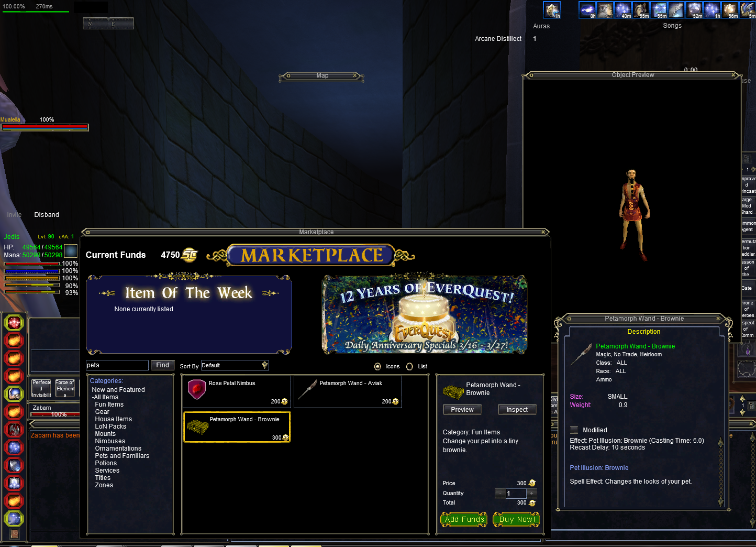
Task: Decrease quantity with the minus stepper
Action: tap(501, 493)
